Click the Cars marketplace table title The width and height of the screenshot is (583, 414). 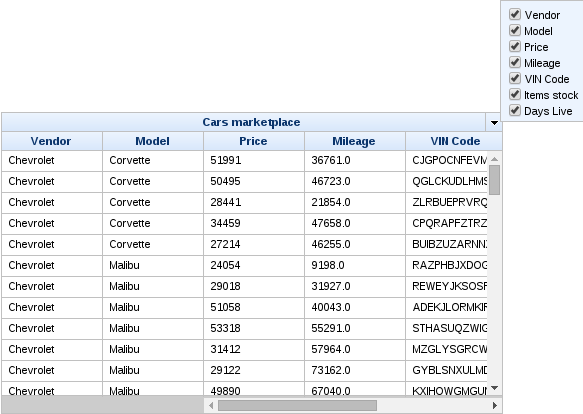[251, 122]
